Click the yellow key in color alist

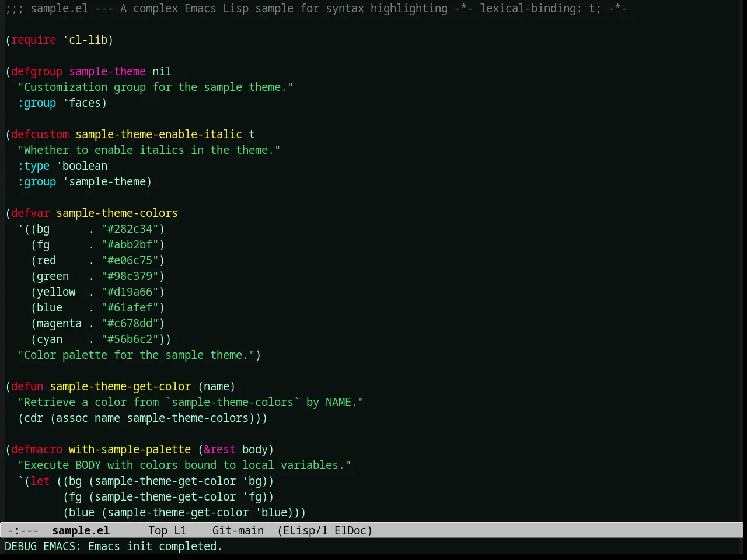click(56, 292)
